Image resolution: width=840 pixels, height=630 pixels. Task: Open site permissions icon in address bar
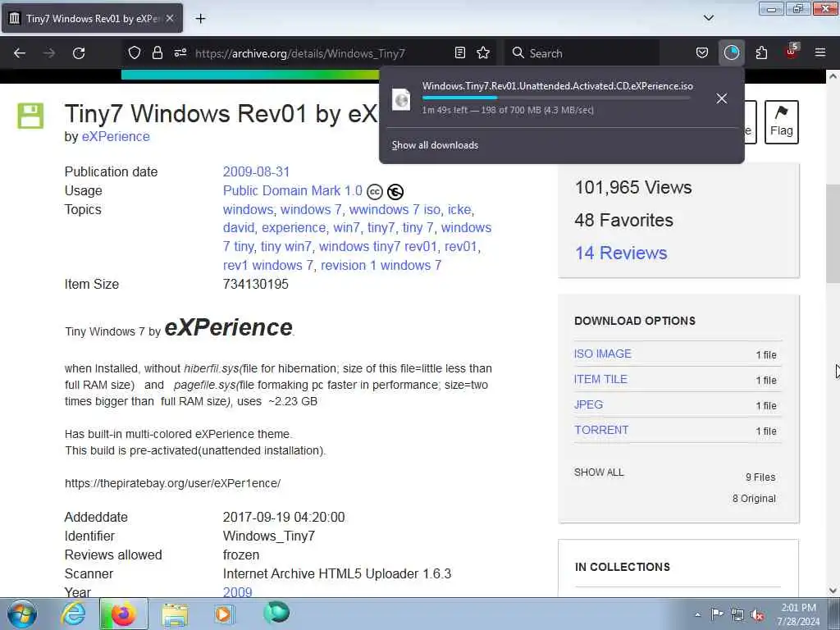click(180, 52)
